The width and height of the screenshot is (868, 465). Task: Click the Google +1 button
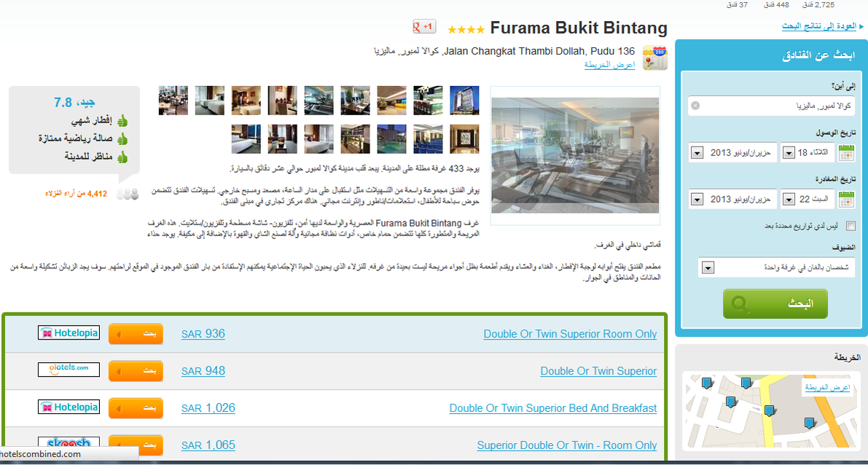pos(424,26)
